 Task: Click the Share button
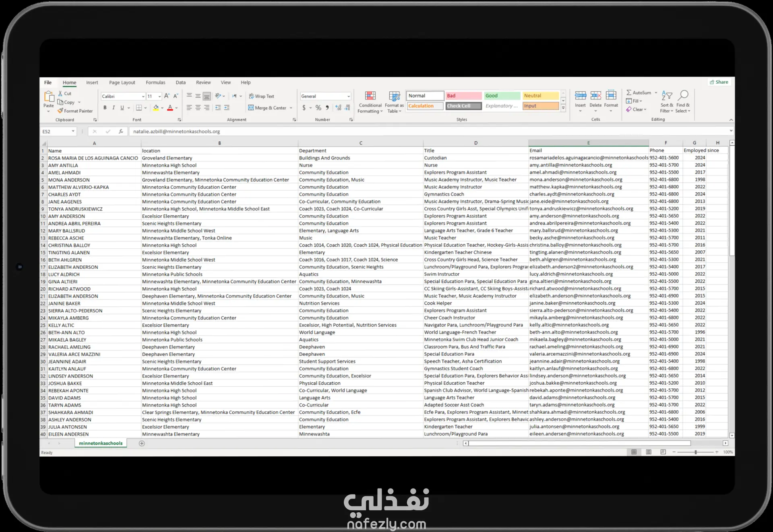(x=719, y=82)
